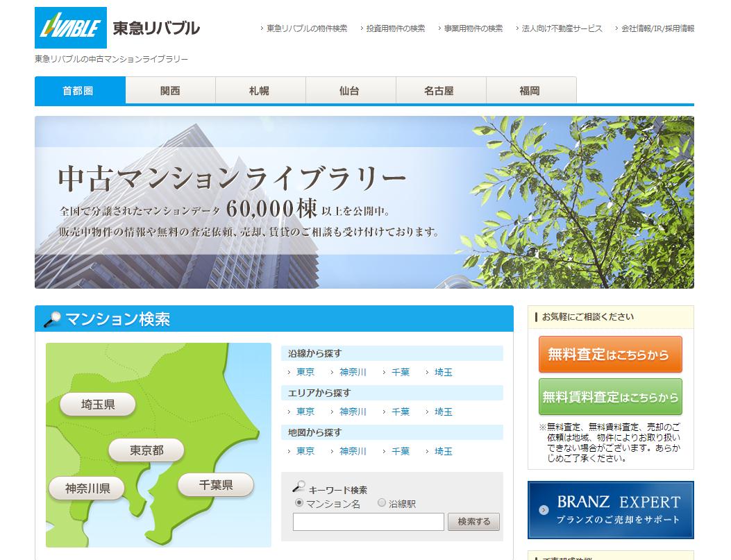This screenshot has height=560, width=731.
Task: Open 埼玉 under 沿線から探す
Action: [444, 372]
